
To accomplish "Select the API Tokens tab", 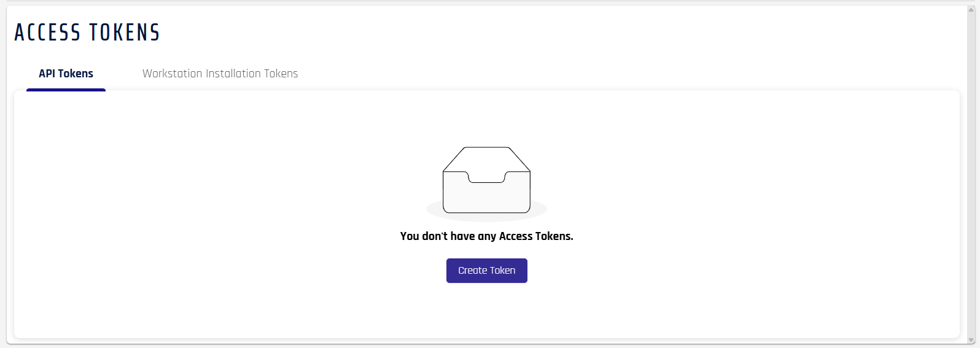I will tap(66, 74).
